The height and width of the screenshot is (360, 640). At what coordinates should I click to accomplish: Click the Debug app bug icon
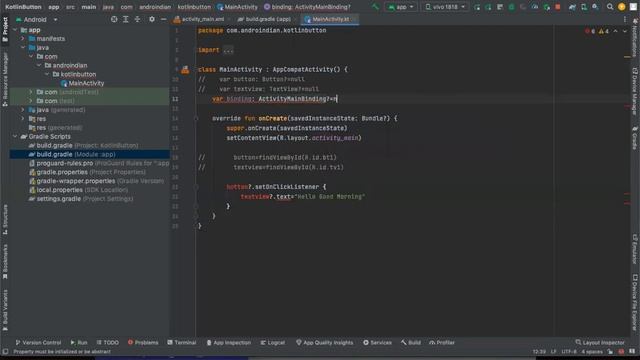(511, 7)
